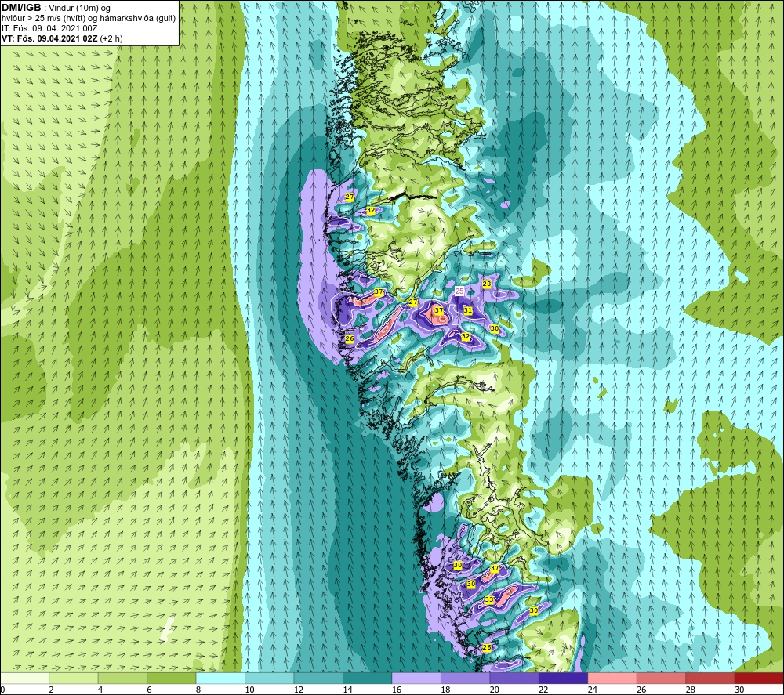
Task: Click the 12–14 m/s teal legend swatch
Action: click(x=318, y=679)
